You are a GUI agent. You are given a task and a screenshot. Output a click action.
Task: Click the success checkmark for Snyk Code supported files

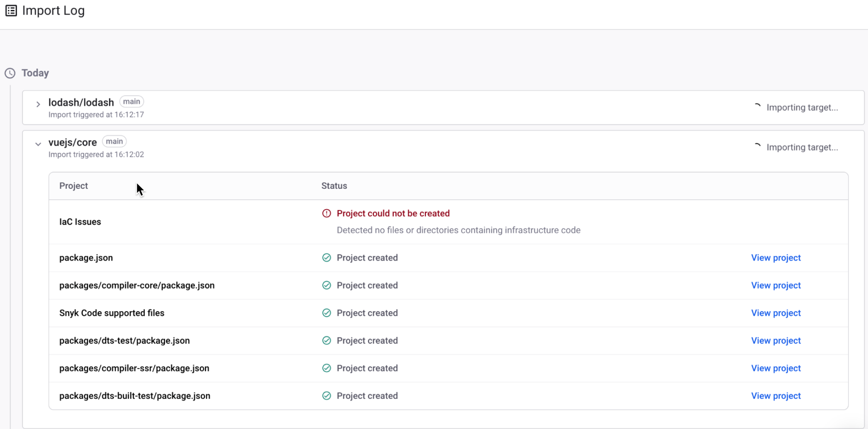[327, 313]
